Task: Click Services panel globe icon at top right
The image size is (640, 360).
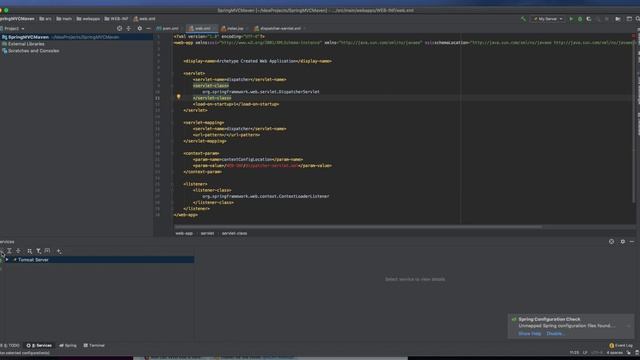Action: (611, 242)
